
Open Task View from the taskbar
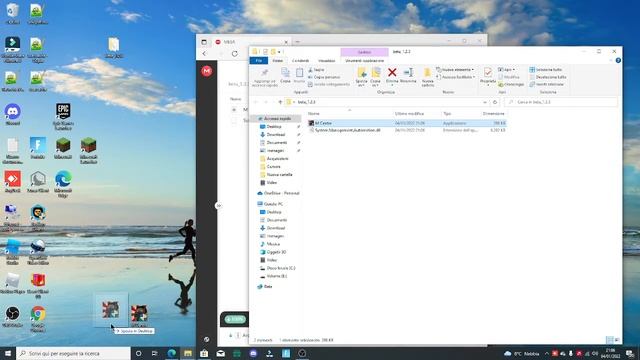pos(155,353)
